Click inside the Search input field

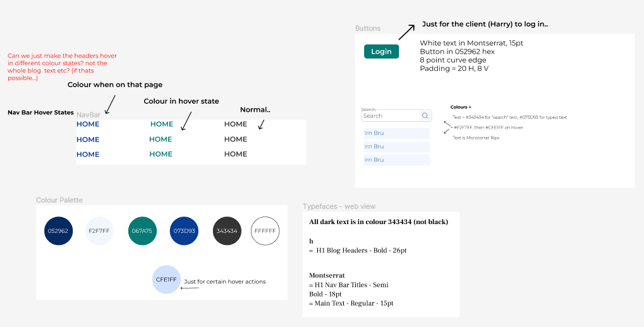[x=396, y=116]
